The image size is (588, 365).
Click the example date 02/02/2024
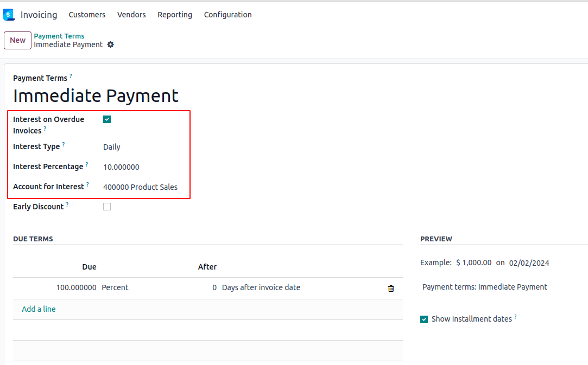[x=529, y=263]
